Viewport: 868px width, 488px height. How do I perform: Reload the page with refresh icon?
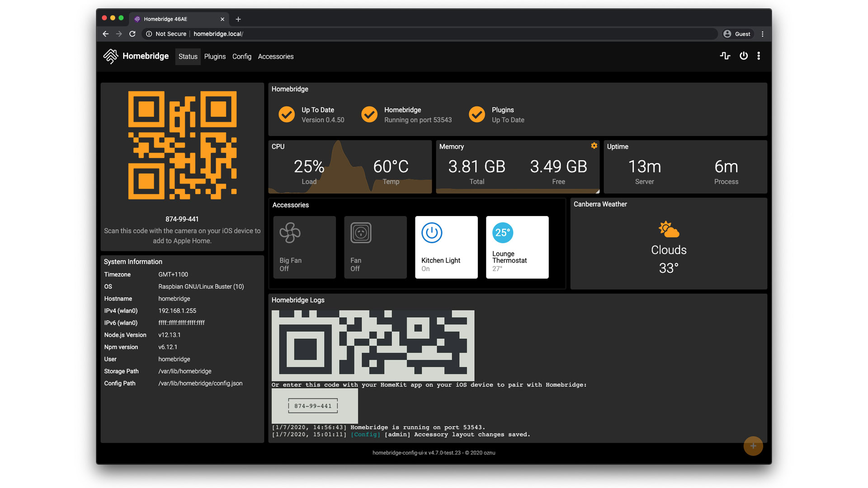(x=132, y=34)
